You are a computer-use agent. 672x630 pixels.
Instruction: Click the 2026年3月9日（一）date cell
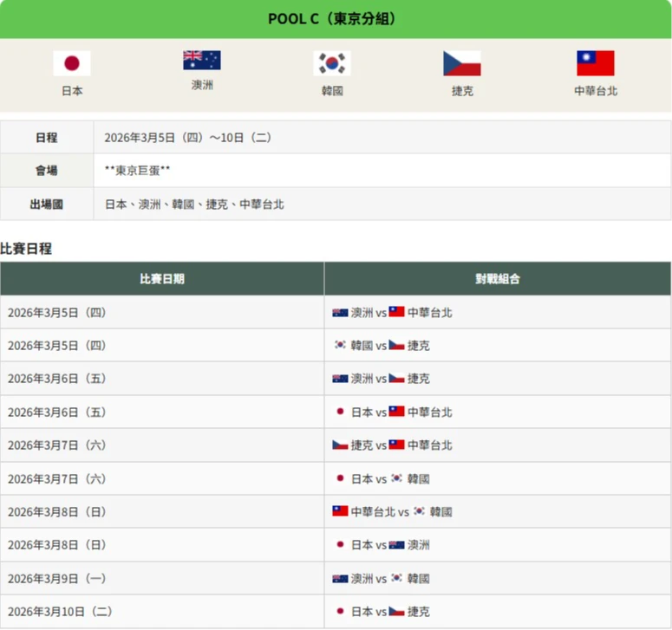tap(57, 578)
